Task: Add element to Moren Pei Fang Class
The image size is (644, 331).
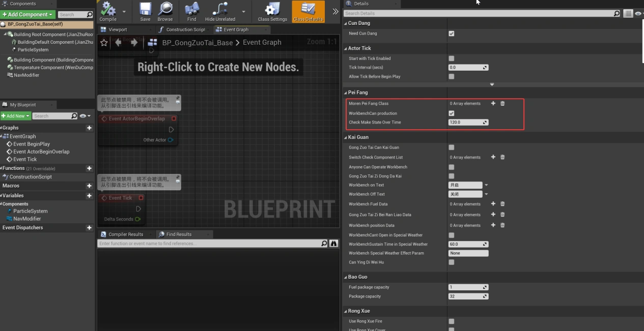Action: point(493,103)
